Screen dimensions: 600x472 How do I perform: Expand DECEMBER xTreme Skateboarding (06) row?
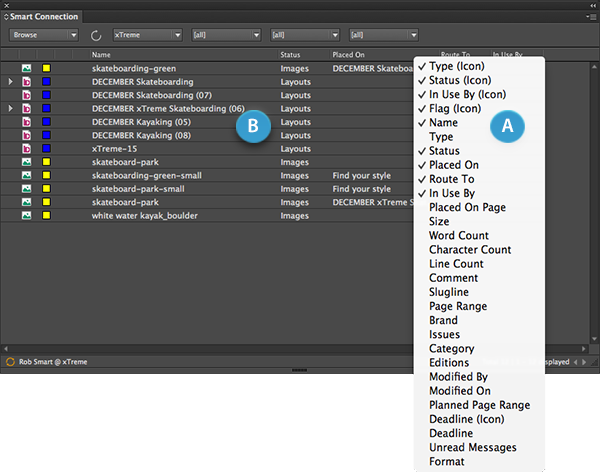coord(10,109)
